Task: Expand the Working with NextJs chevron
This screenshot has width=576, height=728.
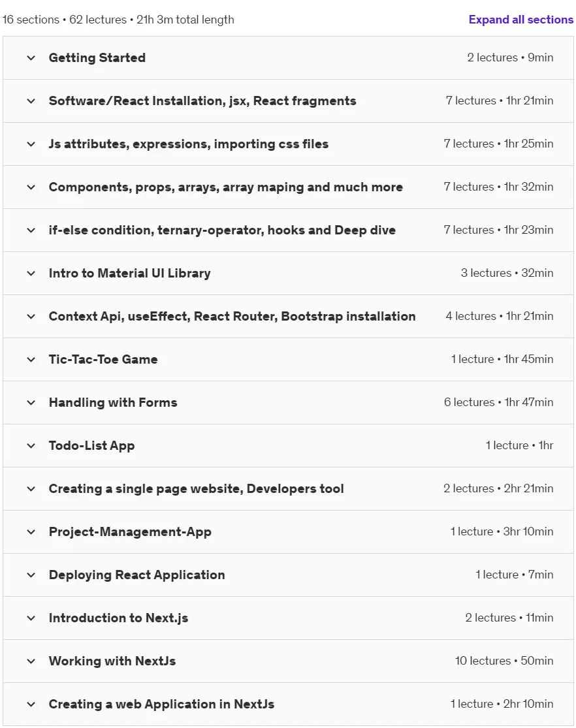Action: (x=31, y=661)
